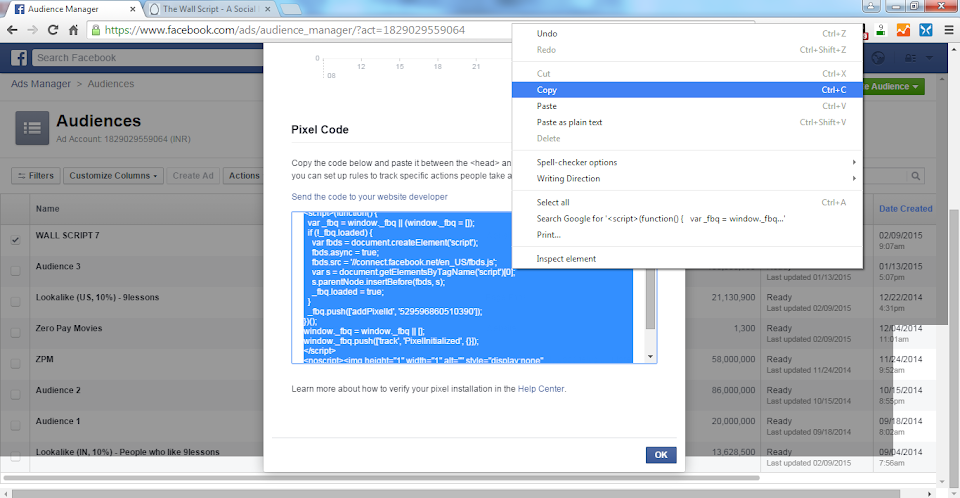Open the Customize Columns dropdown
960x498 pixels.
point(113,176)
